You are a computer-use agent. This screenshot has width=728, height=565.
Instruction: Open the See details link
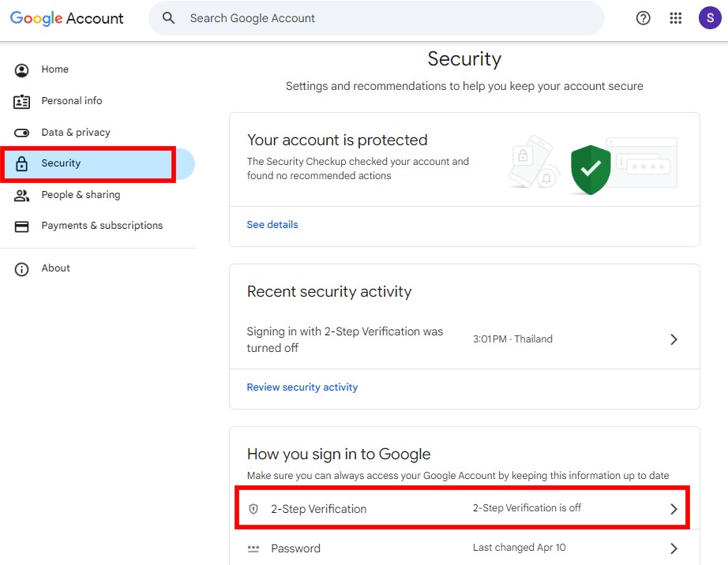tap(272, 225)
